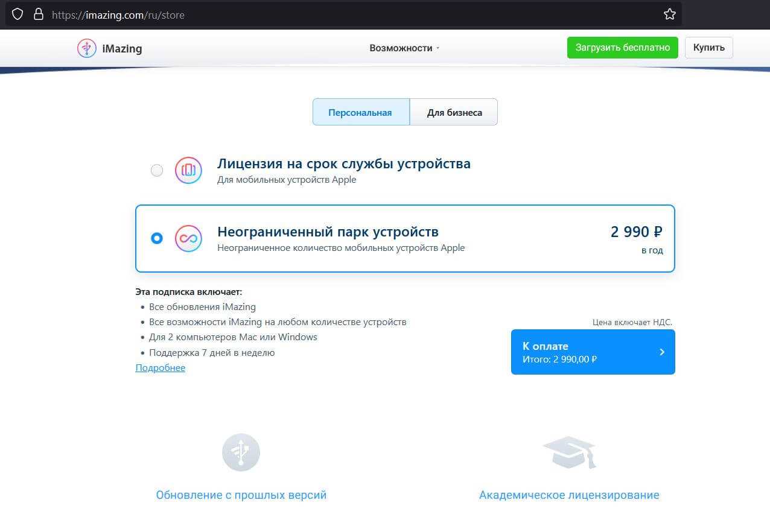
Task: Expand the Возможности dropdown menu
Action: 404,48
